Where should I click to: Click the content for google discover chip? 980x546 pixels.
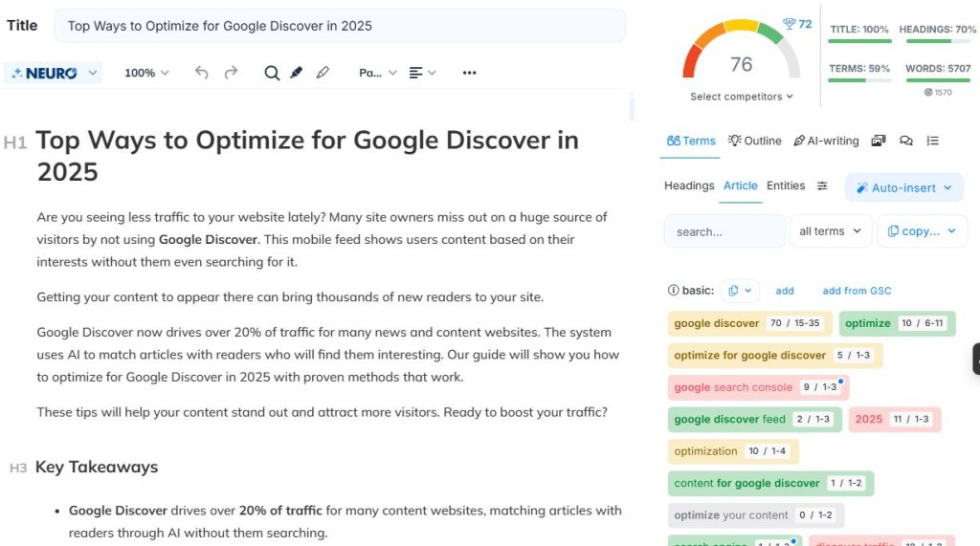pyautogui.click(x=770, y=483)
